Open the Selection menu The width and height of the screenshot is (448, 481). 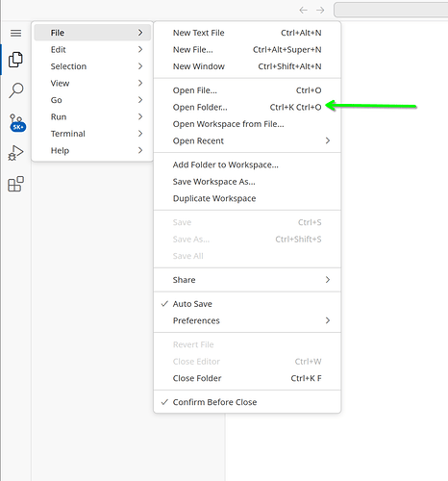coord(92,66)
